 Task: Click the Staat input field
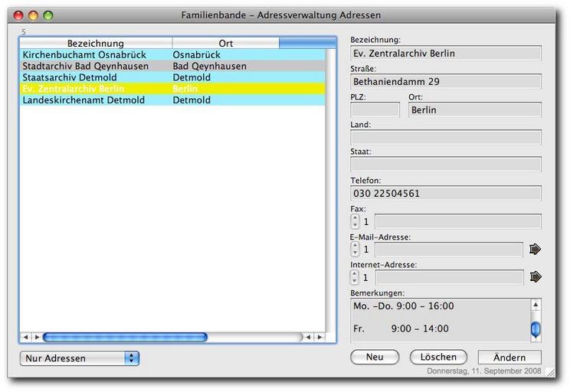click(x=446, y=165)
